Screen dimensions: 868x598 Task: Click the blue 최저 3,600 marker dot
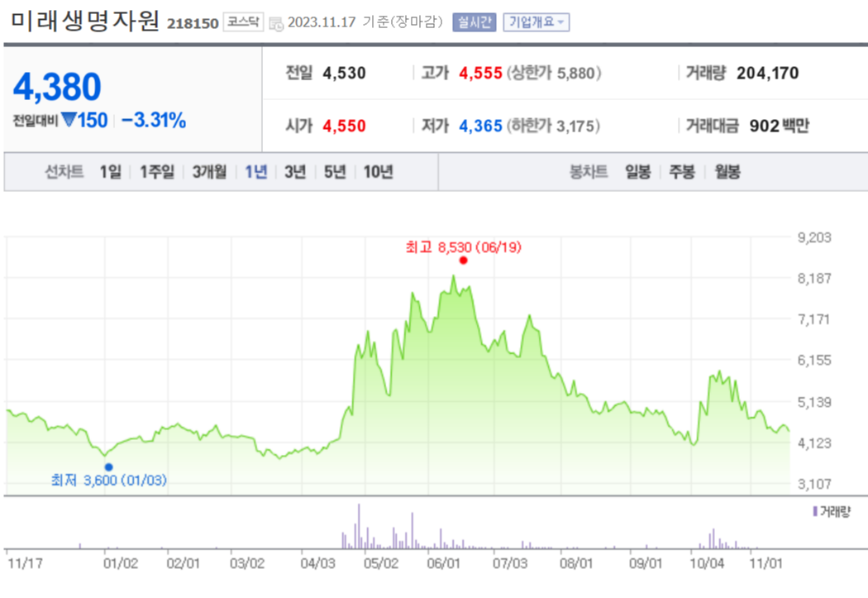[x=108, y=467]
